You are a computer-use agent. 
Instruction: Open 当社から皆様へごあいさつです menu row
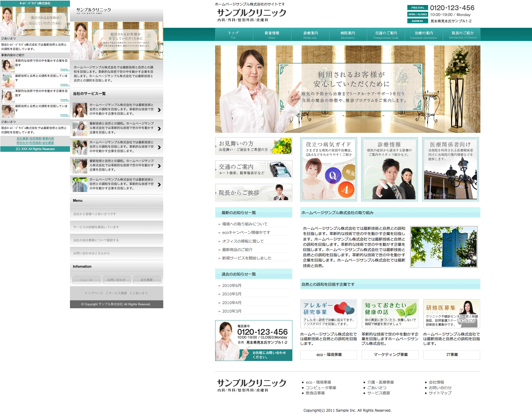tap(116, 214)
